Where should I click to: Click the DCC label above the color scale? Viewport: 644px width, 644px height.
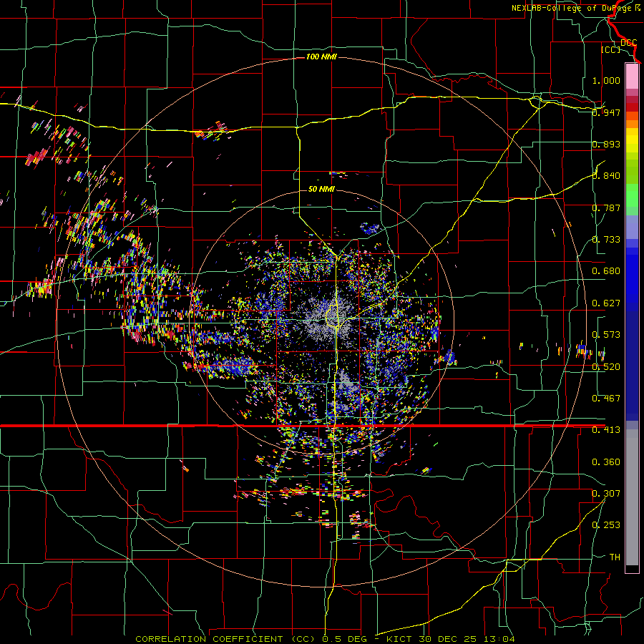coord(628,42)
